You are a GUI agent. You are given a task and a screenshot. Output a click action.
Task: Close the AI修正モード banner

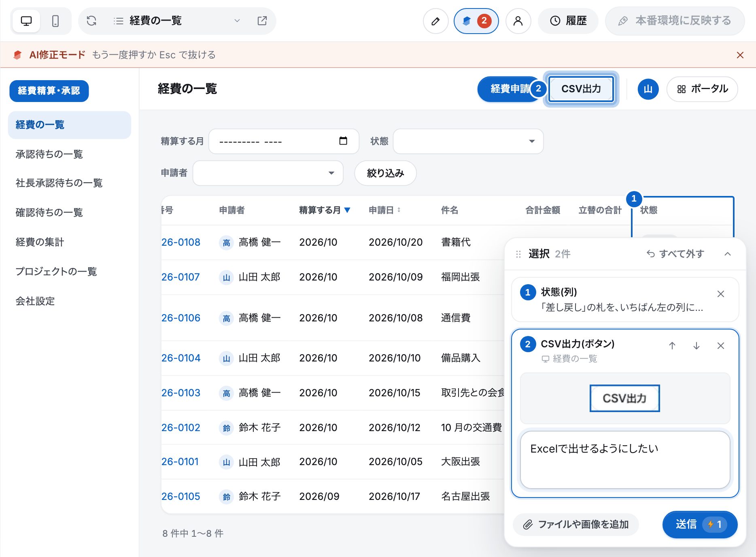tap(740, 55)
